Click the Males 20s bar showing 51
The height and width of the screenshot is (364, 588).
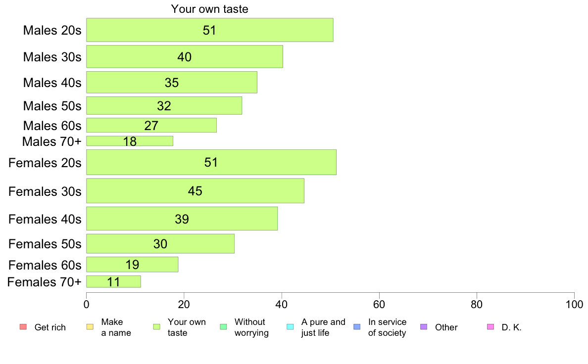[210, 30]
